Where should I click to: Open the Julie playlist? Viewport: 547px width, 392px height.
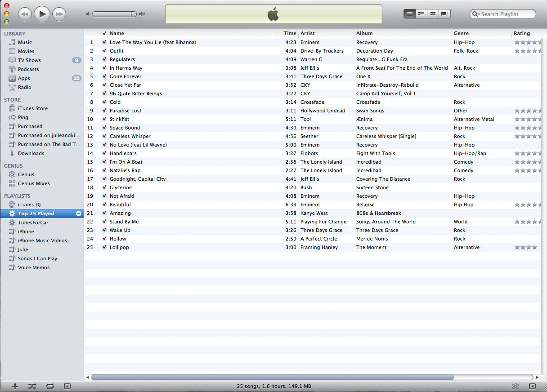pyautogui.click(x=23, y=249)
